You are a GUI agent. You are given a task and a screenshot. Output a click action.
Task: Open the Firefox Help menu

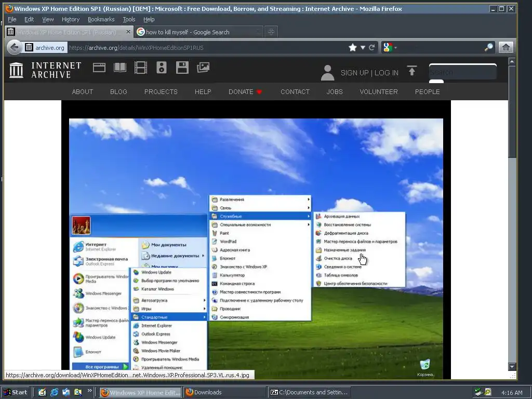(x=149, y=19)
